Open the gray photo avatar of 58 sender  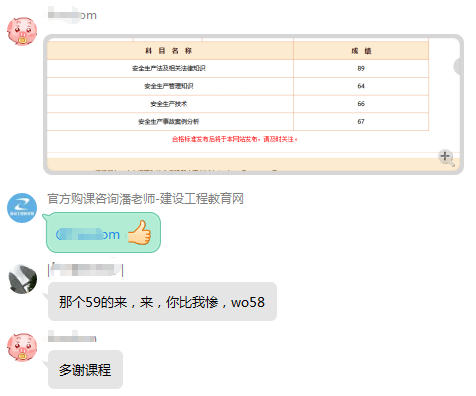coord(22,279)
